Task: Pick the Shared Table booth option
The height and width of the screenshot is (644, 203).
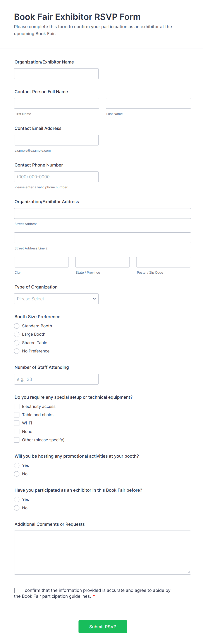Action: pos(17,343)
